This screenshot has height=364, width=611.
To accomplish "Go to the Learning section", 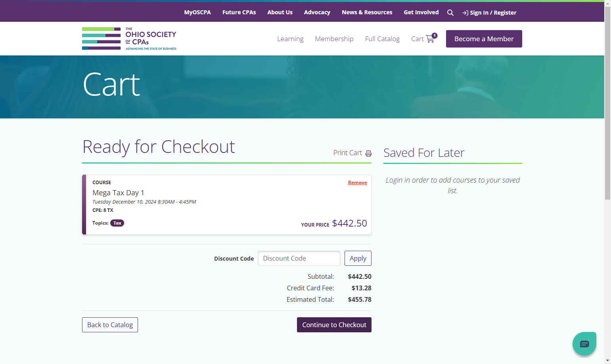I will [x=290, y=39].
